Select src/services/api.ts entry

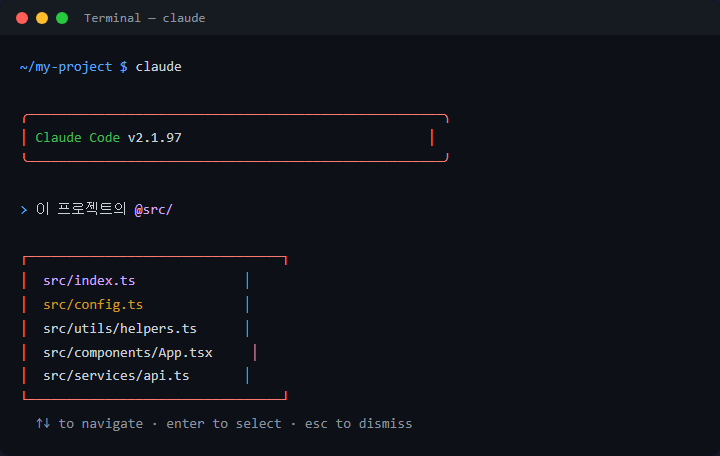coord(116,376)
